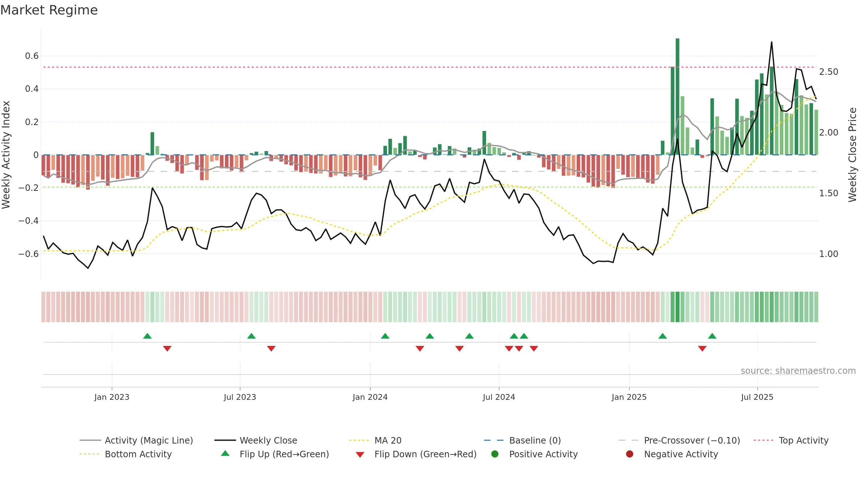Click the 1.50 price axis label
The width and height of the screenshot is (868, 488).
[829, 193]
